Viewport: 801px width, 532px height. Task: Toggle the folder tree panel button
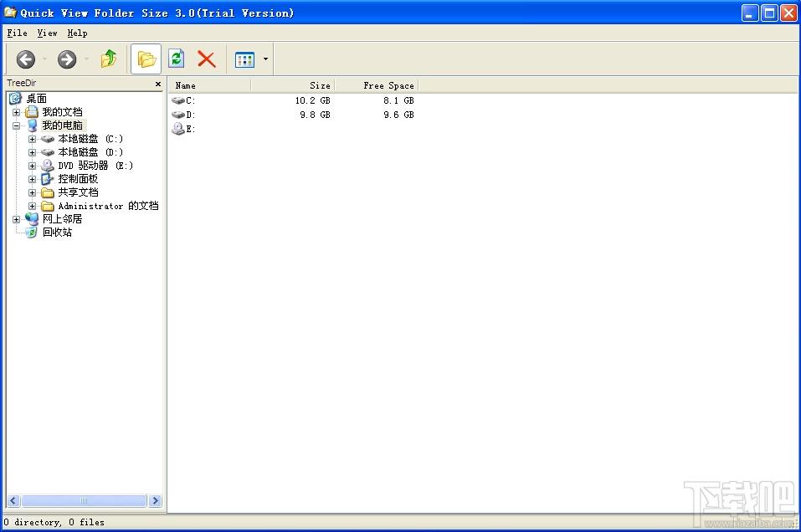(x=146, y=59)
